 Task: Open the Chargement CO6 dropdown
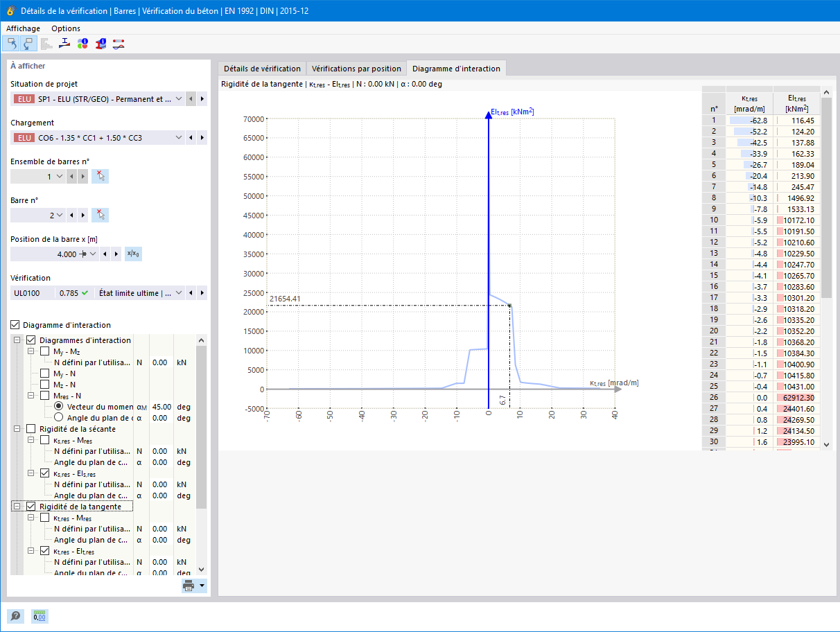coord(179,138)
